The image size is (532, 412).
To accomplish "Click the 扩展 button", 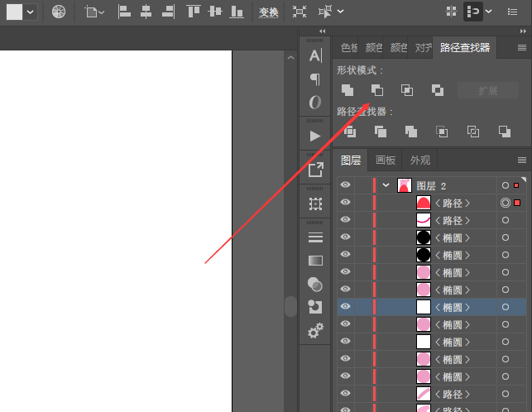I will tap(488, 90).
